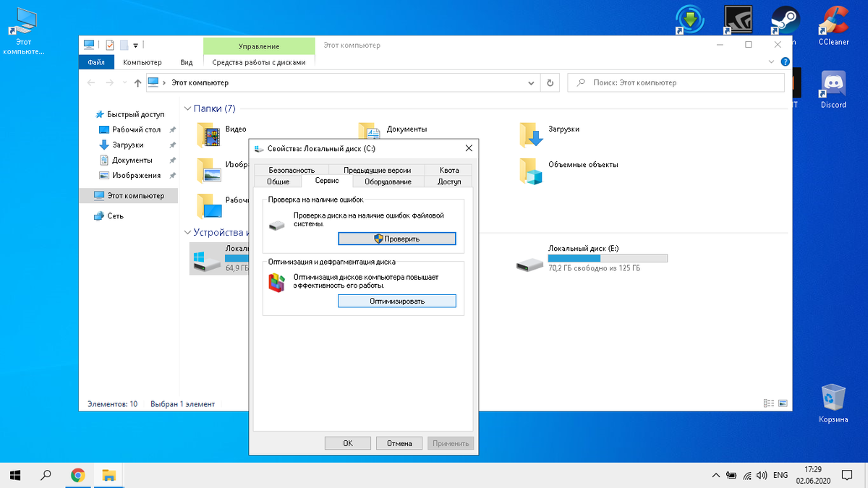The image size is (868, 488).
Task: Select the Загрузки folder in main pane
Action: pos(532,135)
